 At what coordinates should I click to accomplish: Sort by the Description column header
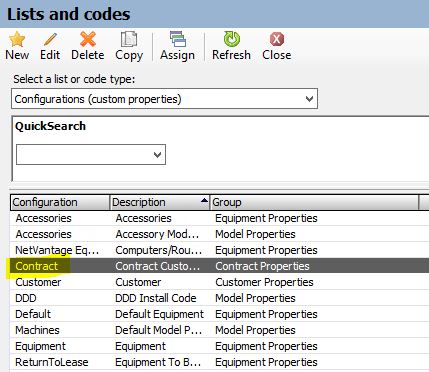[x=160, y=202]
